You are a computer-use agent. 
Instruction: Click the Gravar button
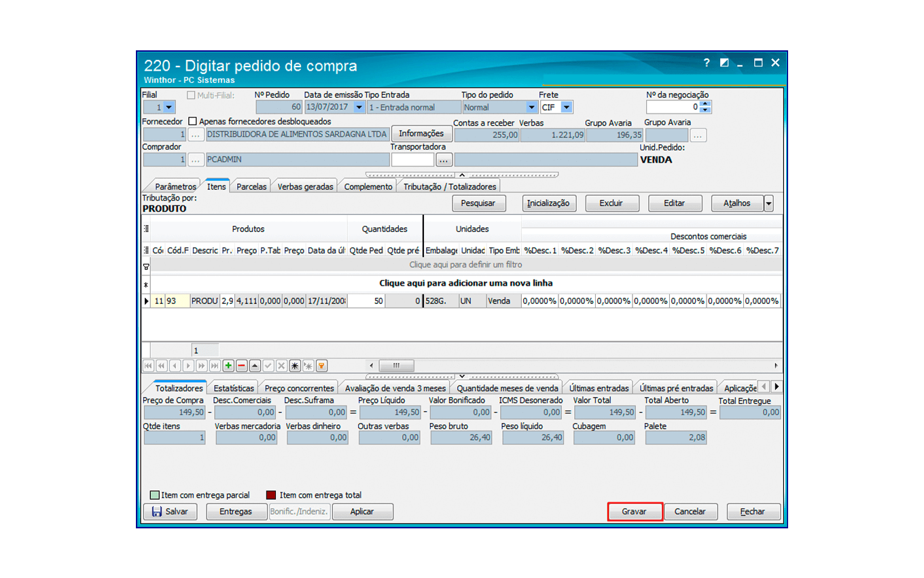[x=634, y=511]
